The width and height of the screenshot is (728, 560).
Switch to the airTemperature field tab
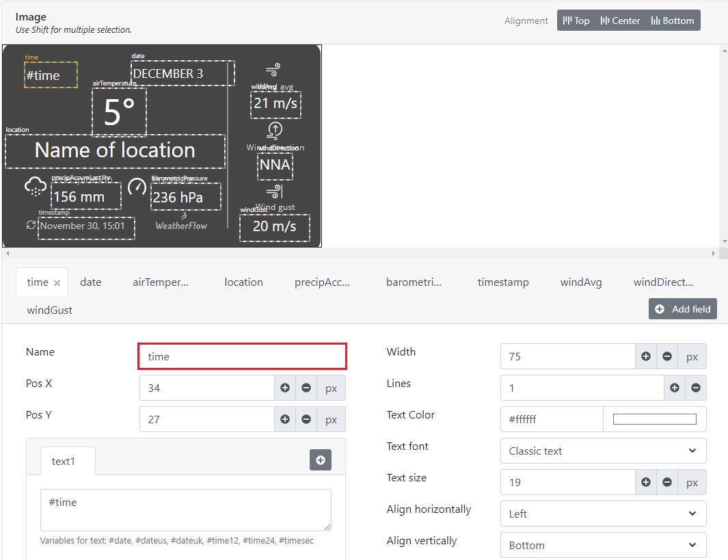[161, 282]
